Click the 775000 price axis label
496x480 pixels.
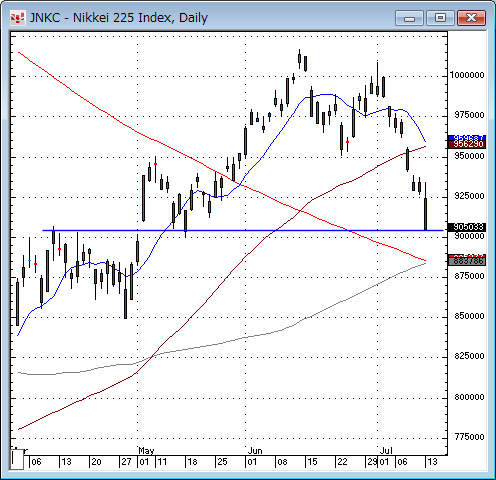pyautogui.click(x=469, y=437)
